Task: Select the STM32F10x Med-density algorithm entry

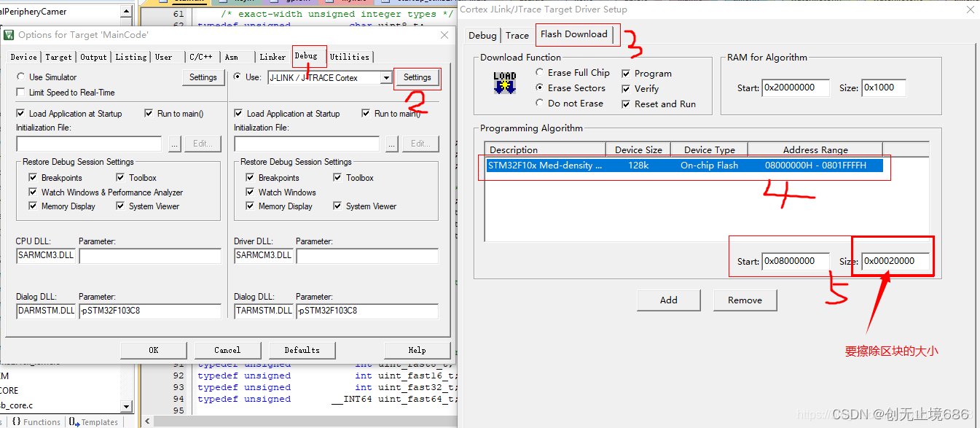Action: (685, 165)
